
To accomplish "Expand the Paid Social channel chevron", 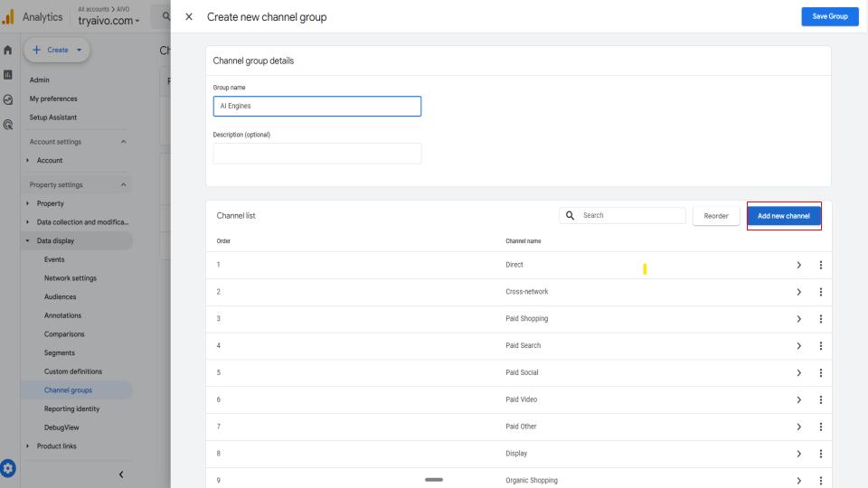I will point(798,373).
